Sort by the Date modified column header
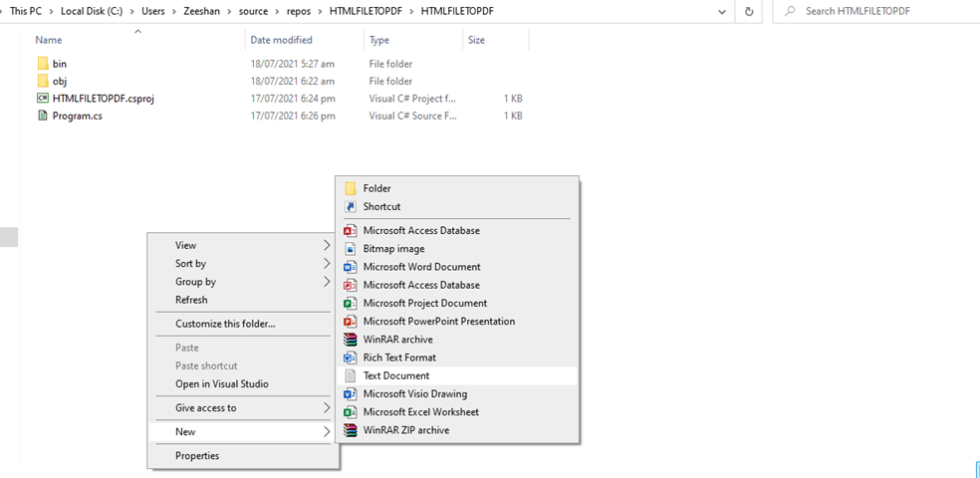 tap(281, 40)
